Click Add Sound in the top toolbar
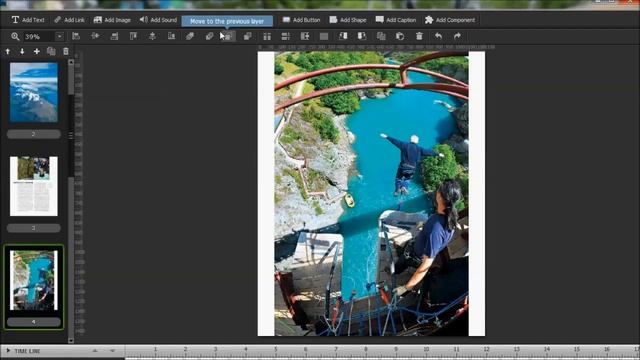Image resolution: width=640 pixels, height=360 pixels. (x=158, y=20)
